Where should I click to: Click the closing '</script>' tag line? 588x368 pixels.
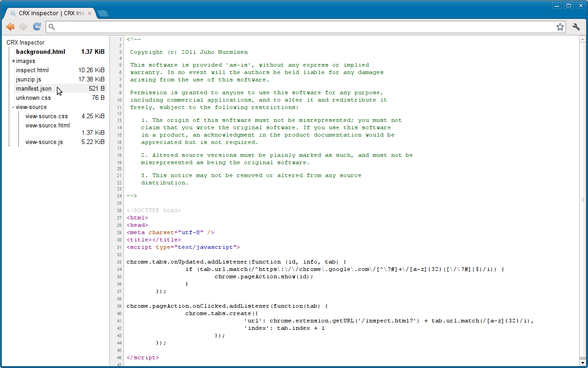143,358
